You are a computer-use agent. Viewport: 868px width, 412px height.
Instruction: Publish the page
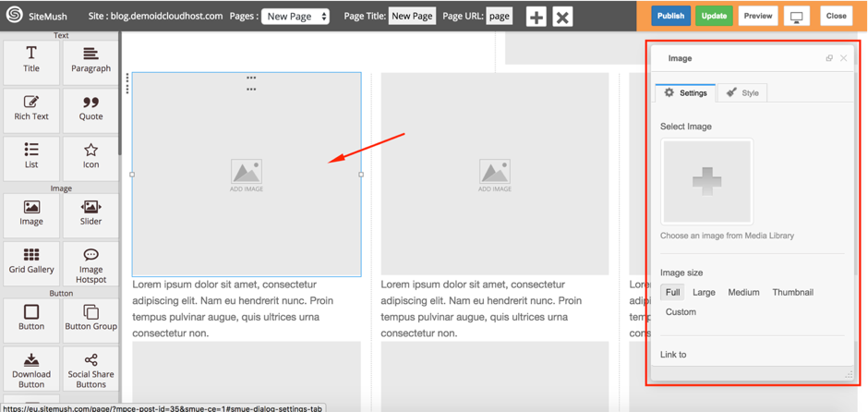tap(671, 16)
